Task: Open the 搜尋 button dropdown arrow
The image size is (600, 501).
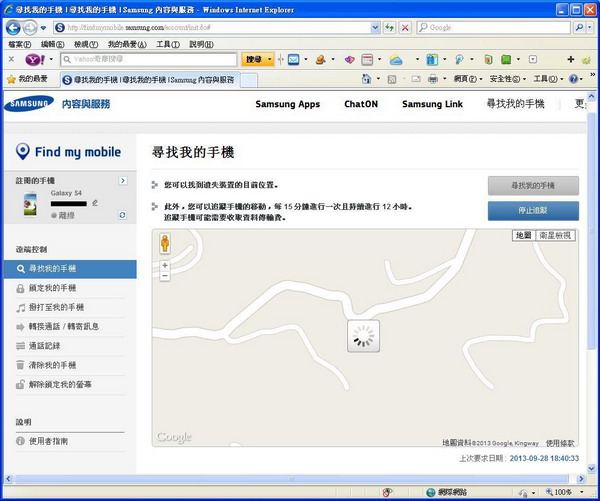Action: click(269, 59)
